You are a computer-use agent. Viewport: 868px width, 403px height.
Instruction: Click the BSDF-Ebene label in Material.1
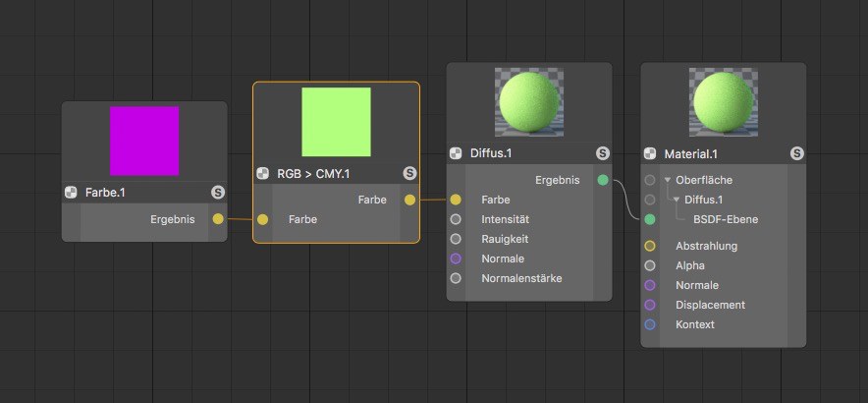point(726,219)
